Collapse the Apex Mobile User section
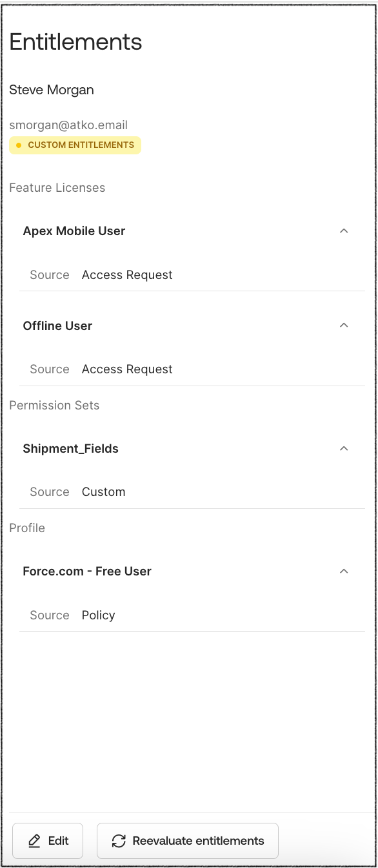Viewport: 378px width, 868px height. click(344, 231)
